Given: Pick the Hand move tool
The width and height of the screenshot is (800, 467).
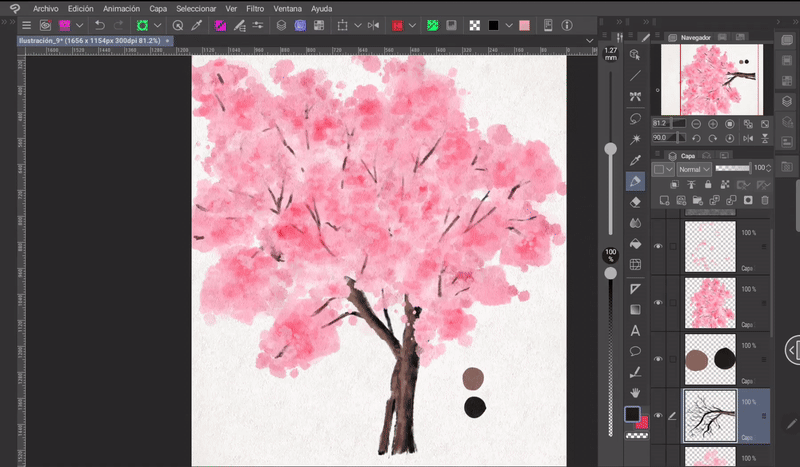Looking at the screenshot, I should pos(635,392).
